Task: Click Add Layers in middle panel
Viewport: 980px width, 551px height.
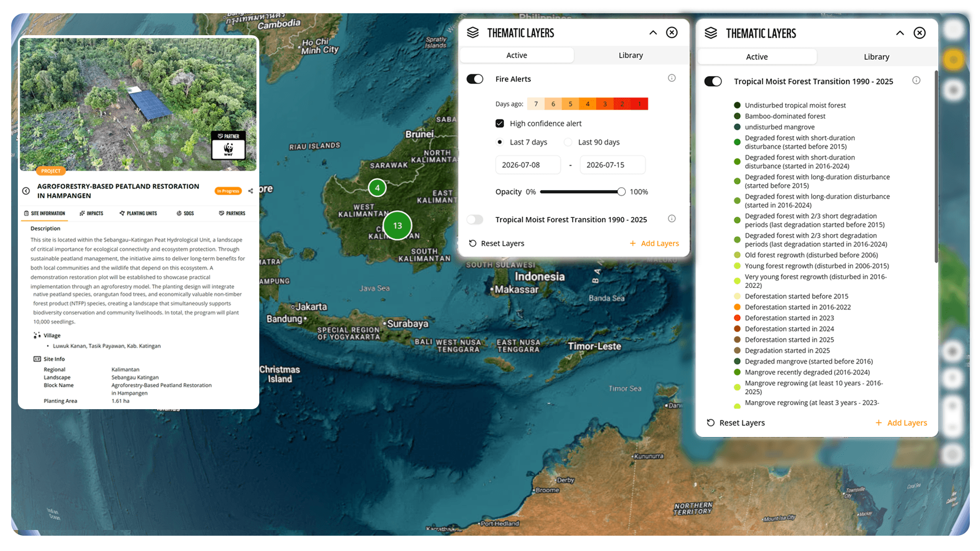Action: click(654, 243)
